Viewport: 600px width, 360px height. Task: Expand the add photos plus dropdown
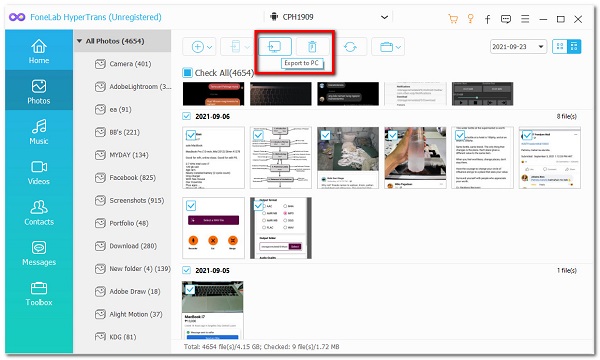coord(199,47)
